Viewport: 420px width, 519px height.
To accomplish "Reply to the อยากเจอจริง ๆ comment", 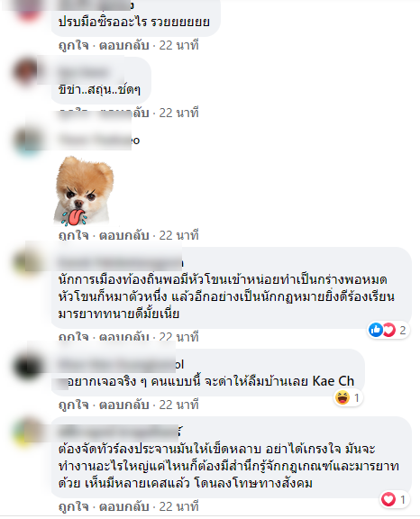I will click(124, 405).
